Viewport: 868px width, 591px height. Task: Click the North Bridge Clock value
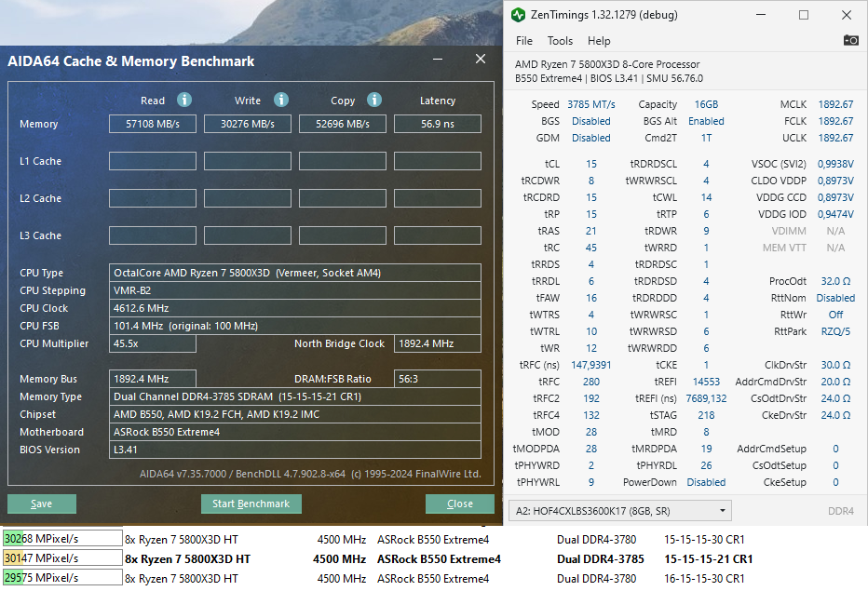coord(438,343)
